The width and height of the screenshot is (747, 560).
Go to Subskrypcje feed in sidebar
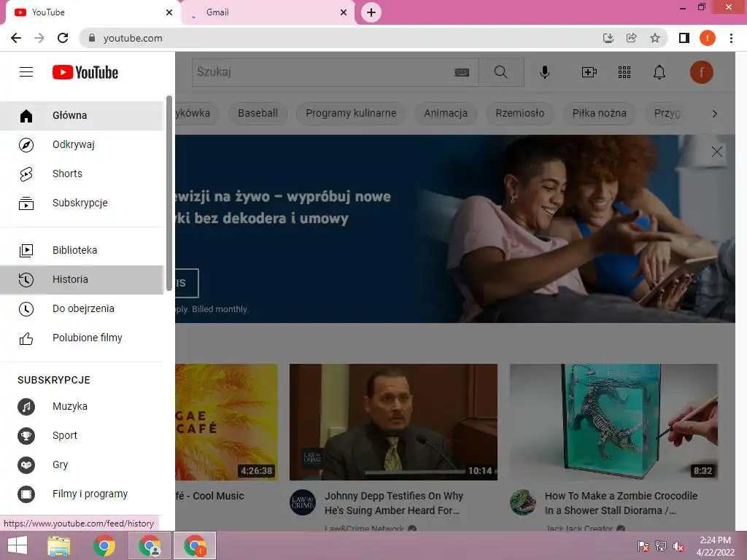[82, 203]
